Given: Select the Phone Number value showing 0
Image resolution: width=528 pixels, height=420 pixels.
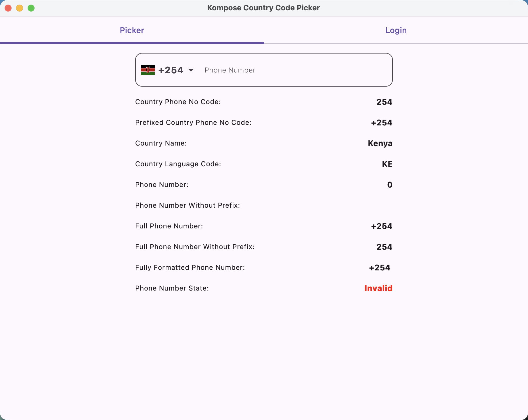Looking at the screenshot, I should (390, 185).
